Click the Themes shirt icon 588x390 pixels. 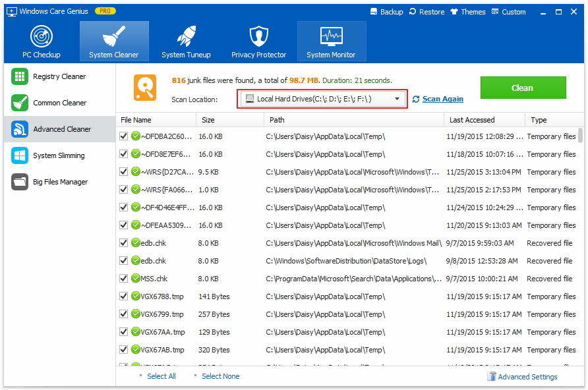[x=454, y=12]
